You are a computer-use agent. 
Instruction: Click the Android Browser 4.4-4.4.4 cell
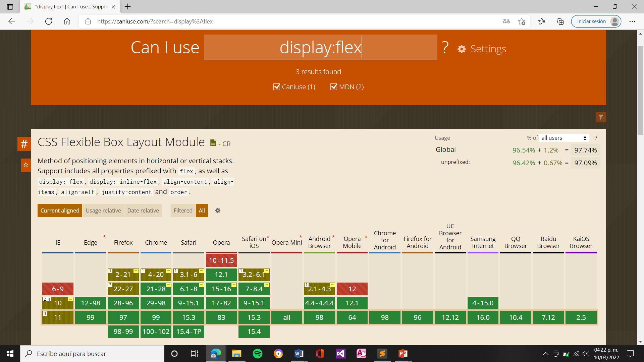pos(319,303)
